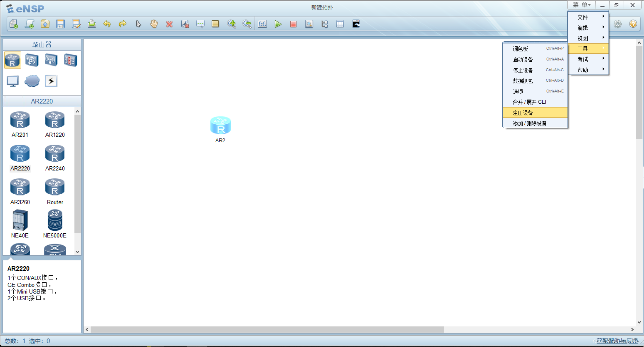Select the connection cable lightning icon
Viewport: 644px width, 347px height.
pyautogui.click(x=51, y=81)
